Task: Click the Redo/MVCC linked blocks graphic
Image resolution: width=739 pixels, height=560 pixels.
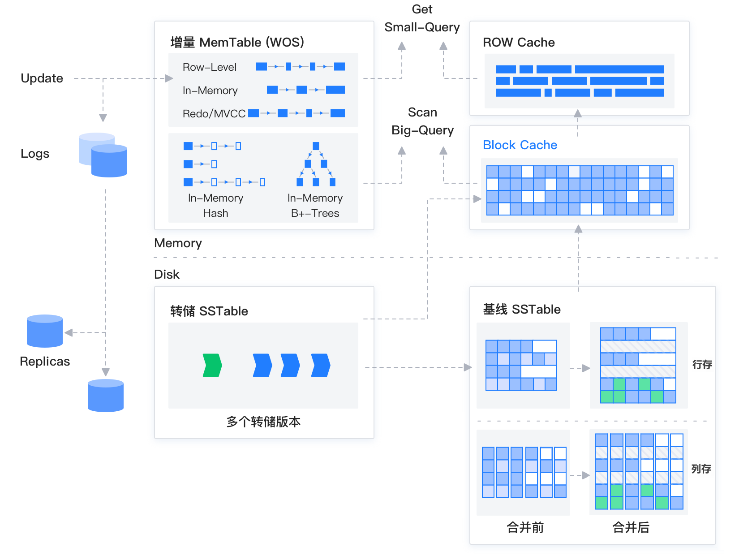Action: [x=296, y=113]
